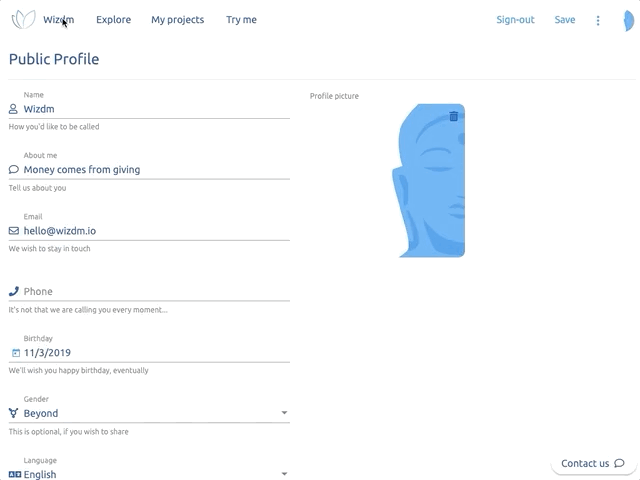Screen dimensions: 640x480
Task: Click the phone handset icon
Action: coord(13,291)
